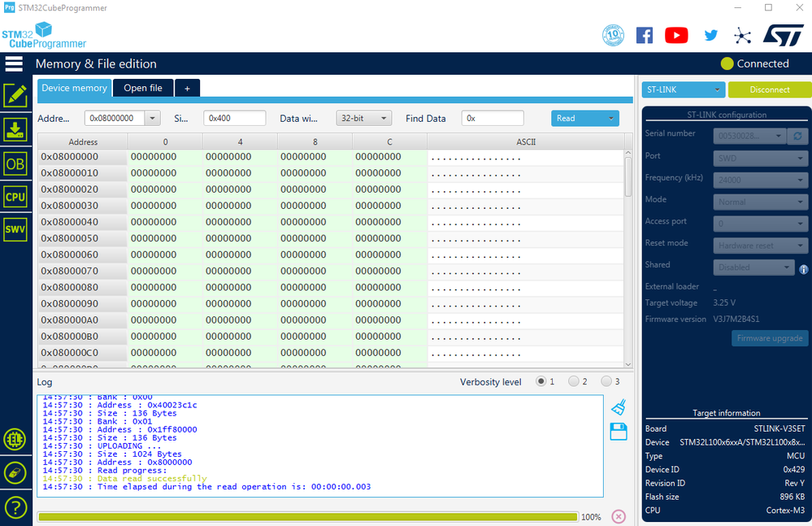Screen dimensions: 812x526
Task: Open Erasing & Programming download icon
Action: click(15, 129)
